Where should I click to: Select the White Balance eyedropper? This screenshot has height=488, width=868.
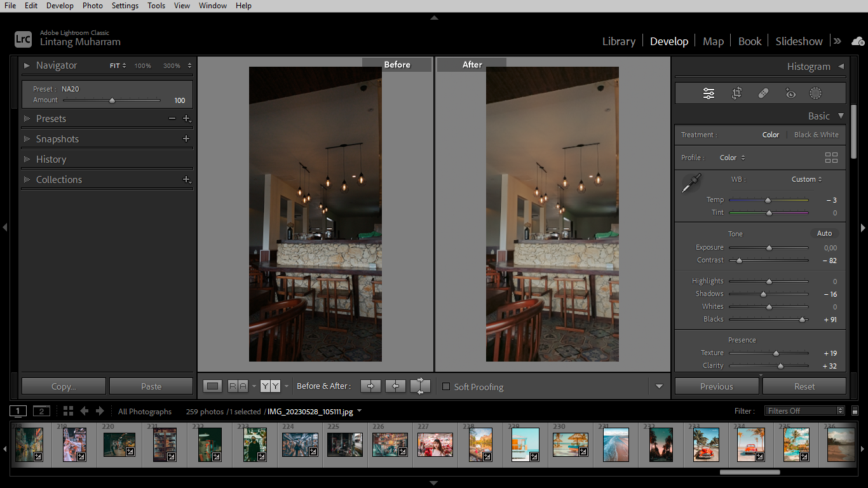pyautogui.click(x=692, y=183)
